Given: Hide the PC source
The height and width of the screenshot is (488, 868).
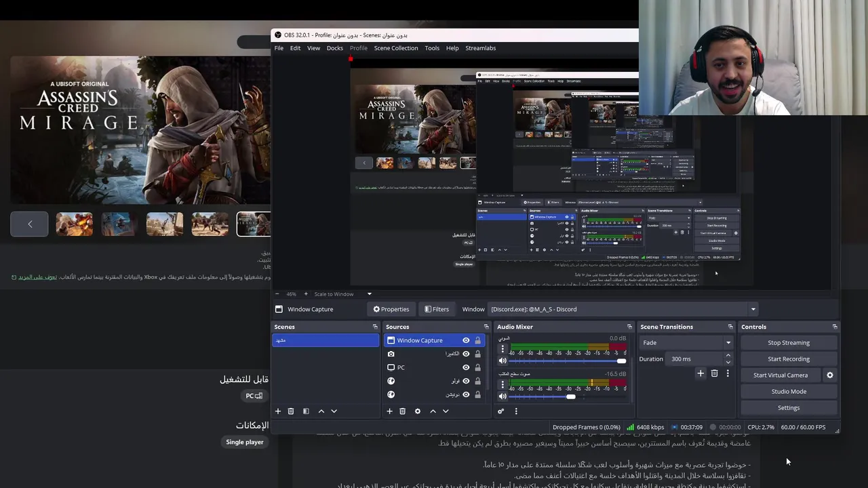Looking at the screenshot, I should tap(466, 367).
